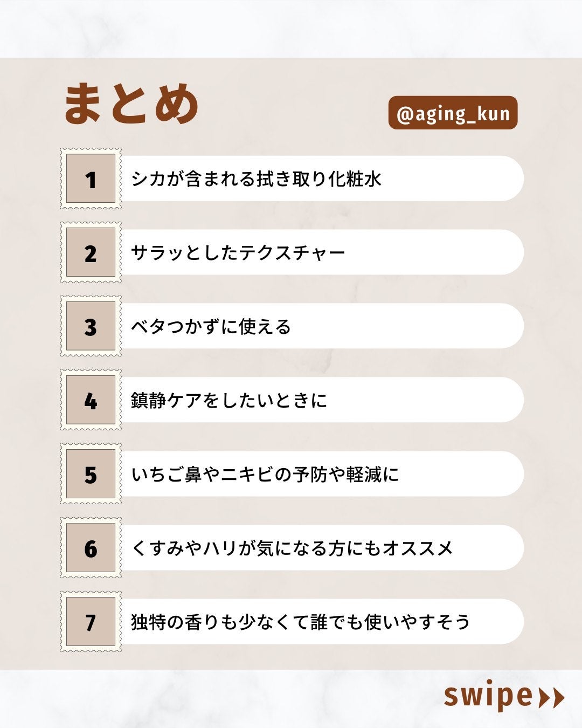Click the number 1 stamp icon

[91, 178]
